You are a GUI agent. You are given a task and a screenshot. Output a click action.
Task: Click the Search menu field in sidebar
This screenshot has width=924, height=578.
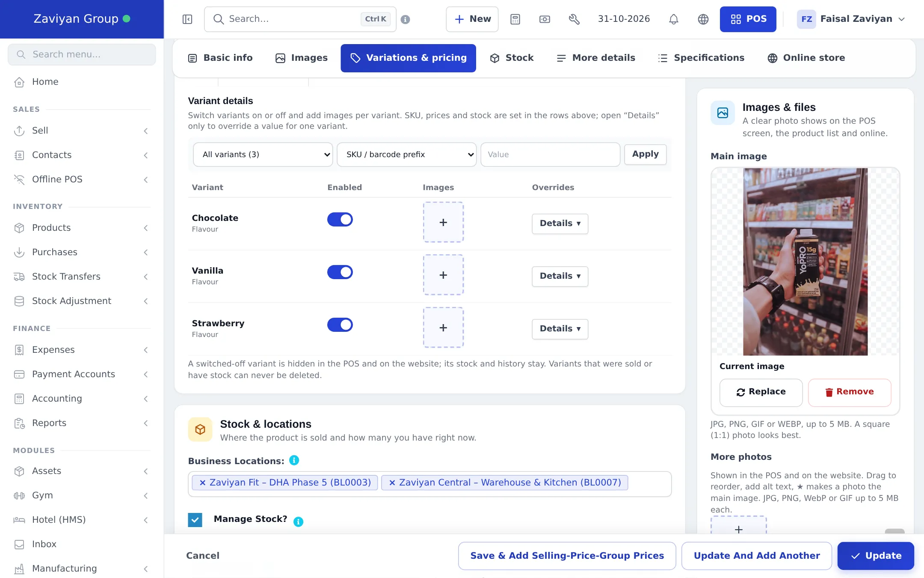click(82, 54)
